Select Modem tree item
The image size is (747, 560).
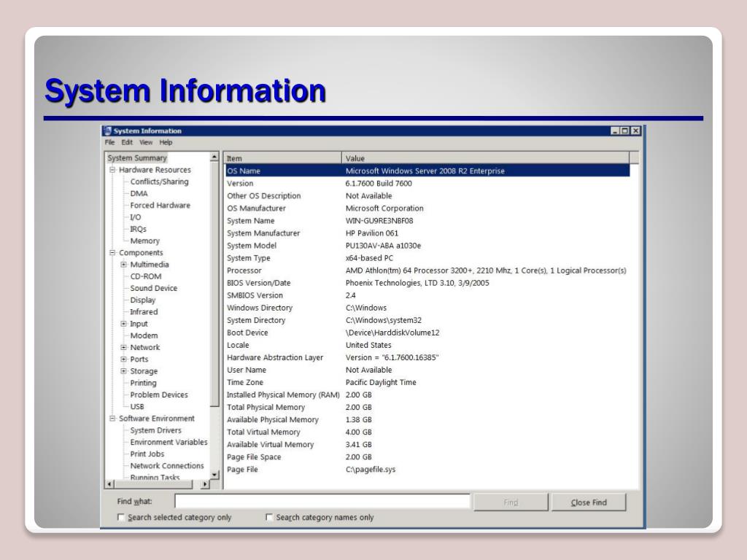(144, 335)
